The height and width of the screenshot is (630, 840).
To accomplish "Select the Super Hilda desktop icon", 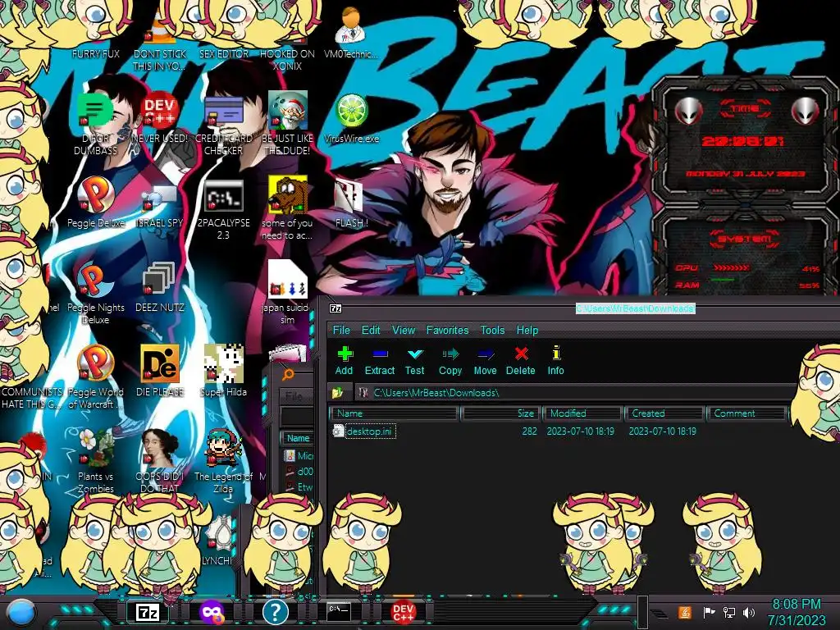I will point(223,371).
